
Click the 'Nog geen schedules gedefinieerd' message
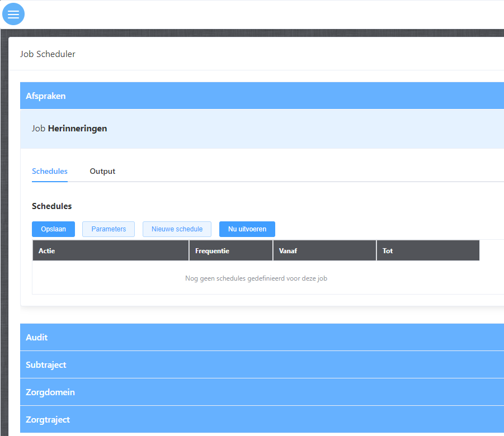click(x=256, y=278)
